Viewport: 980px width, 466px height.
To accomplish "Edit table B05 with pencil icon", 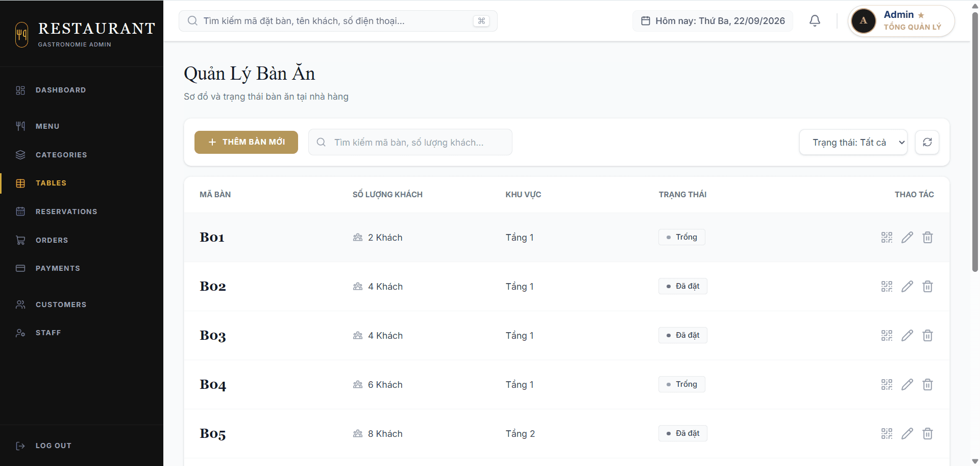I will [x=907, y=434].
